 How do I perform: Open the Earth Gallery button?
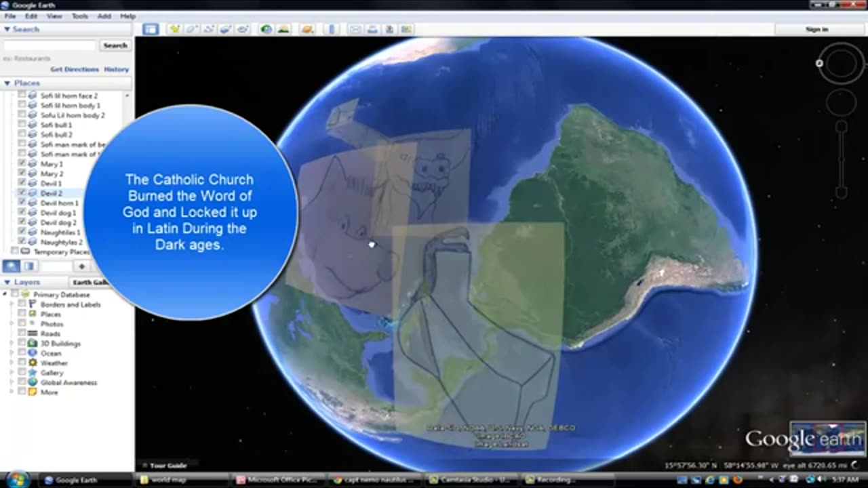(x=90, y=282)
